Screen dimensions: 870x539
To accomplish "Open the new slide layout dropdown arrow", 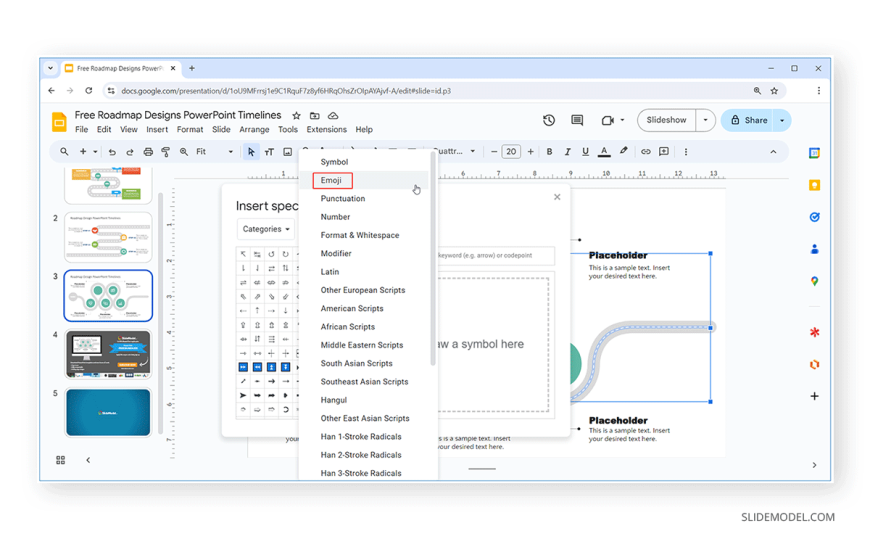I will [x=95, y=152].
